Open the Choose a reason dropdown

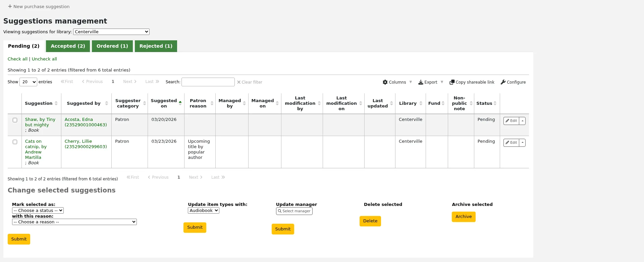[x=74, y=222]
